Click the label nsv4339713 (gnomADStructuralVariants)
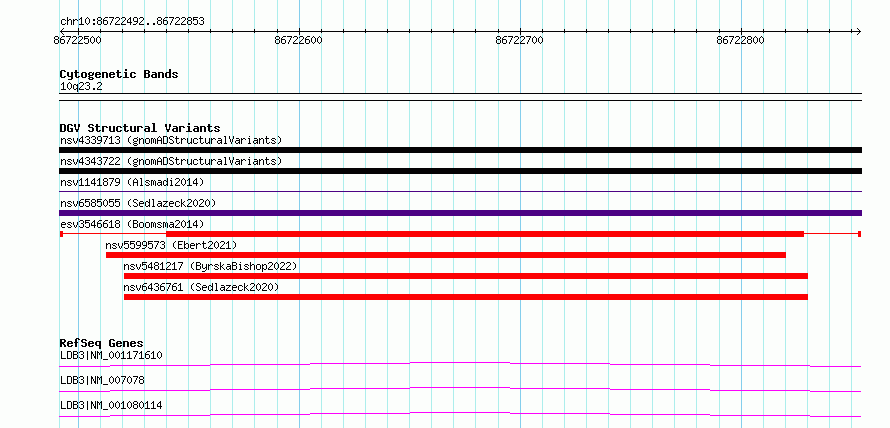This screenshot has width=890, height=428. pyautogui.click(x=171, y=140)
